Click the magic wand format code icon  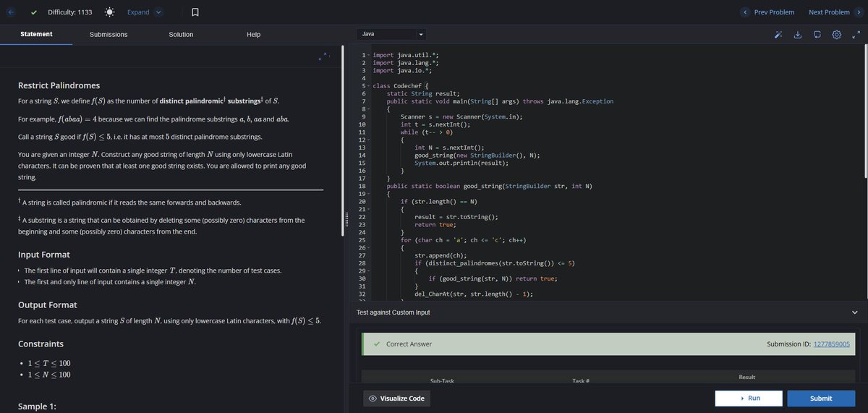pyautogui.click(x=779, y=34)
